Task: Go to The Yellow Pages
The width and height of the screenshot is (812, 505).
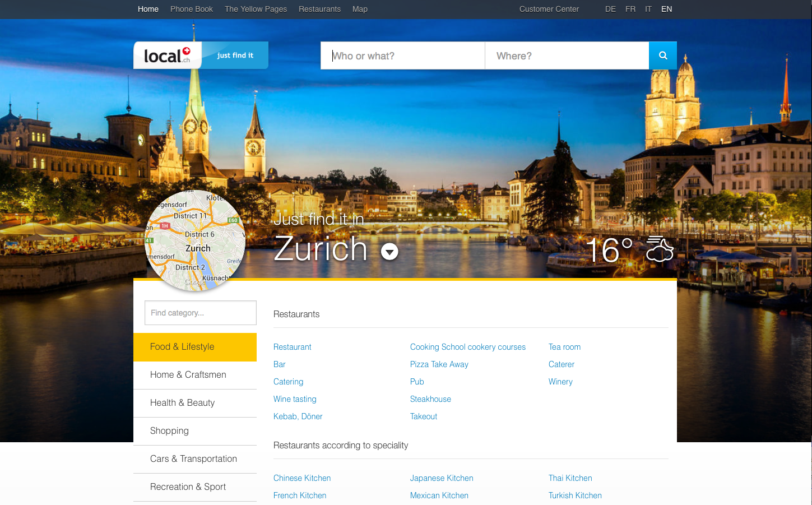Action: pyautogui.click(x=256, y=9)
